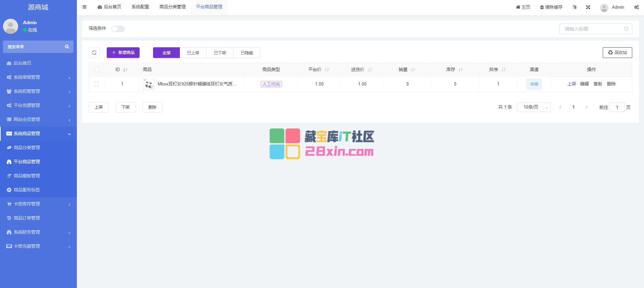This screenshot has width=644, height=288.
Task: Open 商品模板管理 in sidebar
Action: 38,176
